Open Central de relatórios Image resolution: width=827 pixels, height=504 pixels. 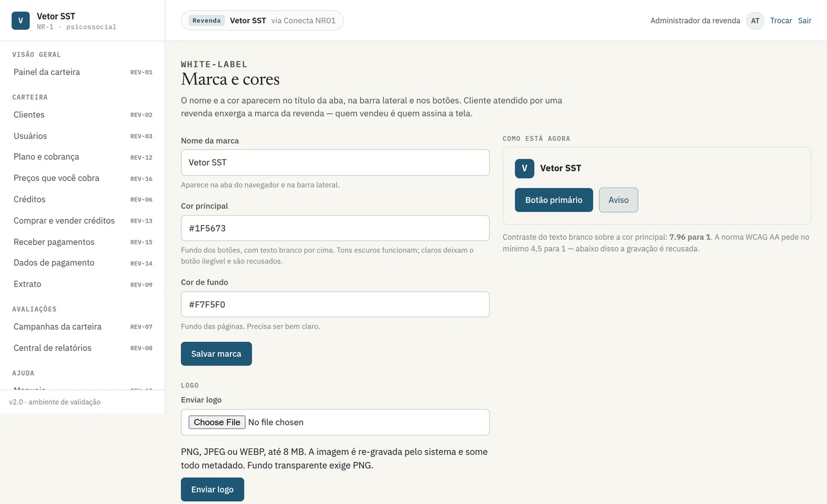click(x=83, y=348)
